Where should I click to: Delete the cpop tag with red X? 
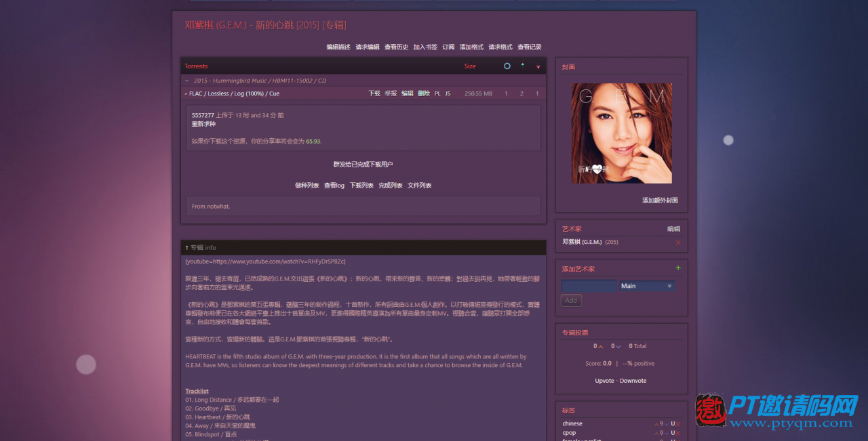(x=677, y=434)
